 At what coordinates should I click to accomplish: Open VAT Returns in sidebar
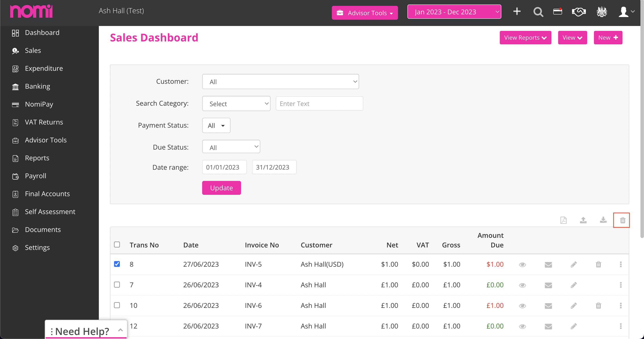coord(44,122)
